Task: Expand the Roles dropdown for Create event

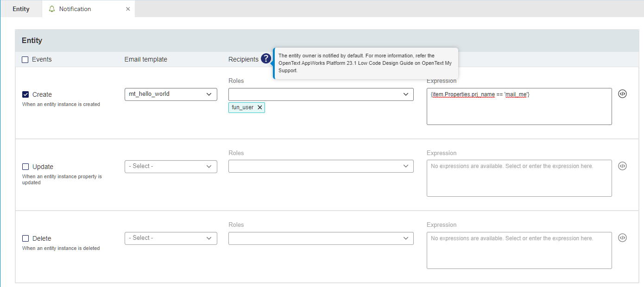Action: click(x=321, y=94)
